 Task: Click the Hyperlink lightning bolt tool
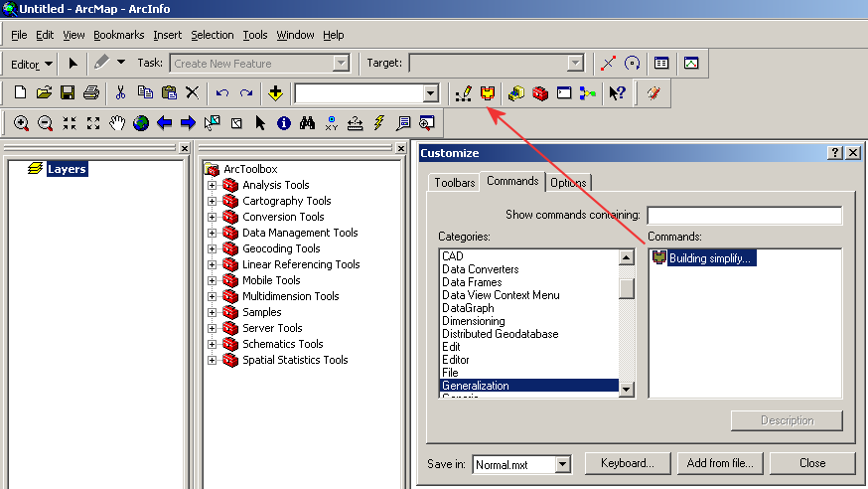coord(379,123)
